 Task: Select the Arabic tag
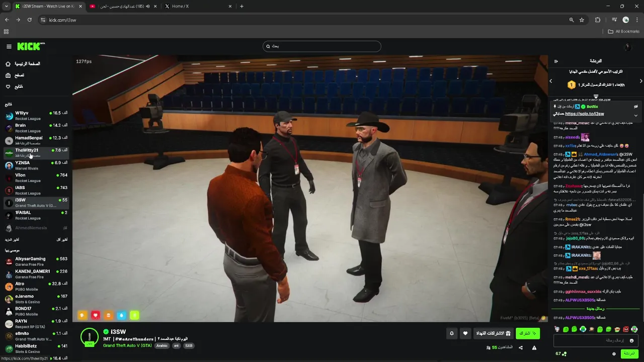pos(162,346)
